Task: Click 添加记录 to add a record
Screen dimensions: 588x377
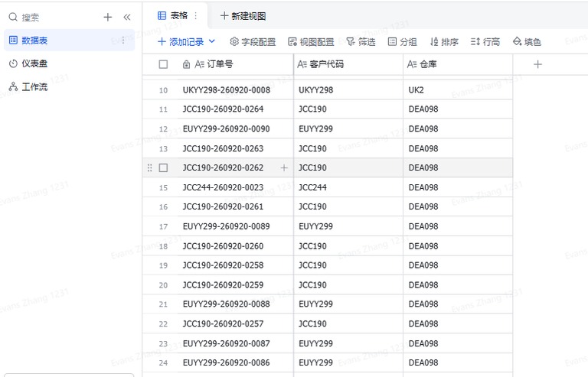Action: (x=181, y=41)
